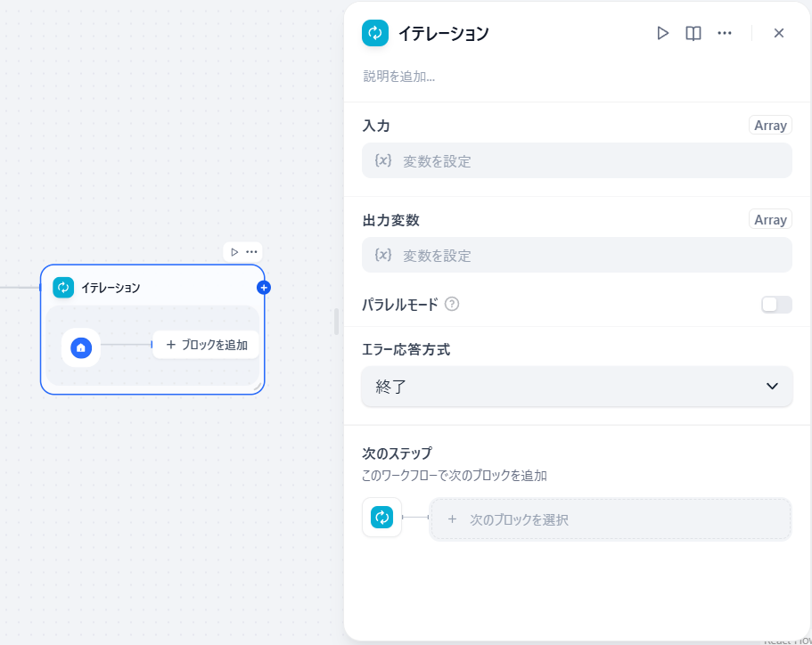
Task: Click the blue plus handle on iteration node
Action: coord(264,287)
